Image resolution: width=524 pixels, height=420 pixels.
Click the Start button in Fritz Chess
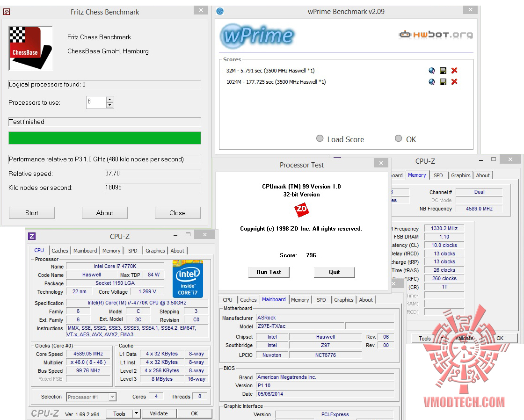[x=32, y=213]
